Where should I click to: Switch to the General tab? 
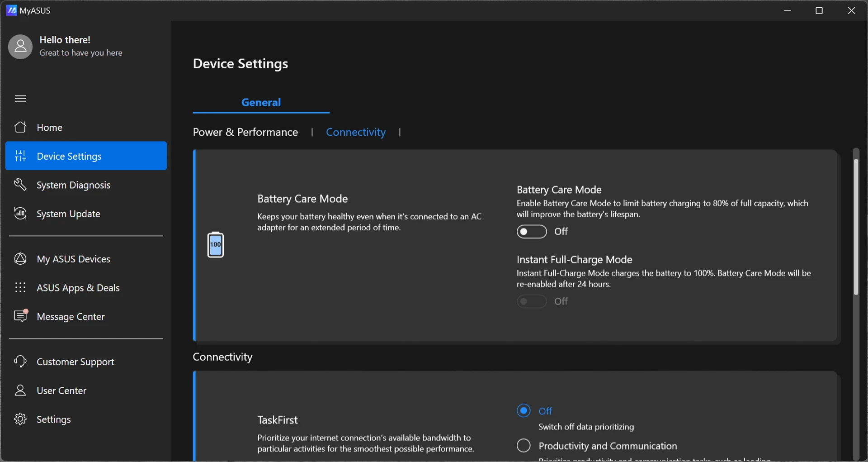pyautogui.click(x=261, y=102)
